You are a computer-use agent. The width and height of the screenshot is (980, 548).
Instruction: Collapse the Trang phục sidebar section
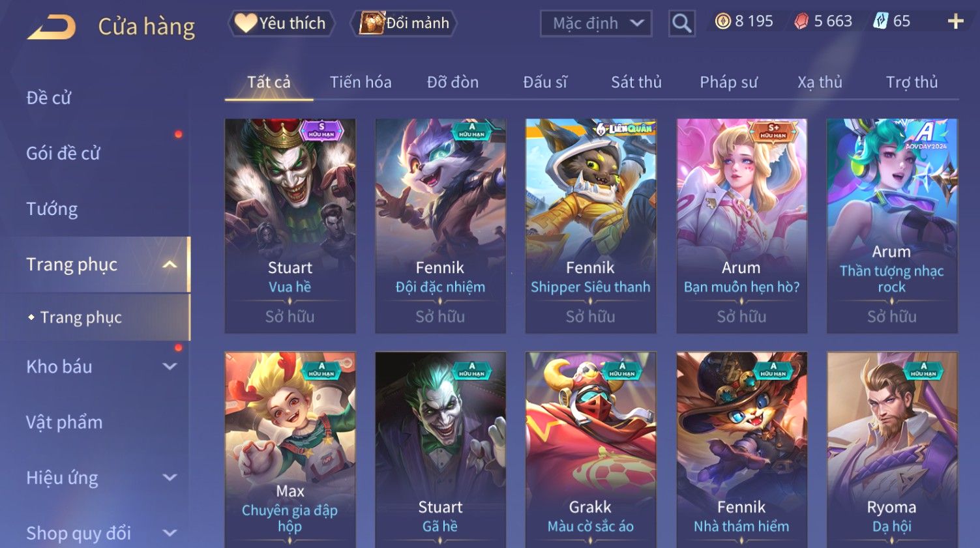pos(170,265)
